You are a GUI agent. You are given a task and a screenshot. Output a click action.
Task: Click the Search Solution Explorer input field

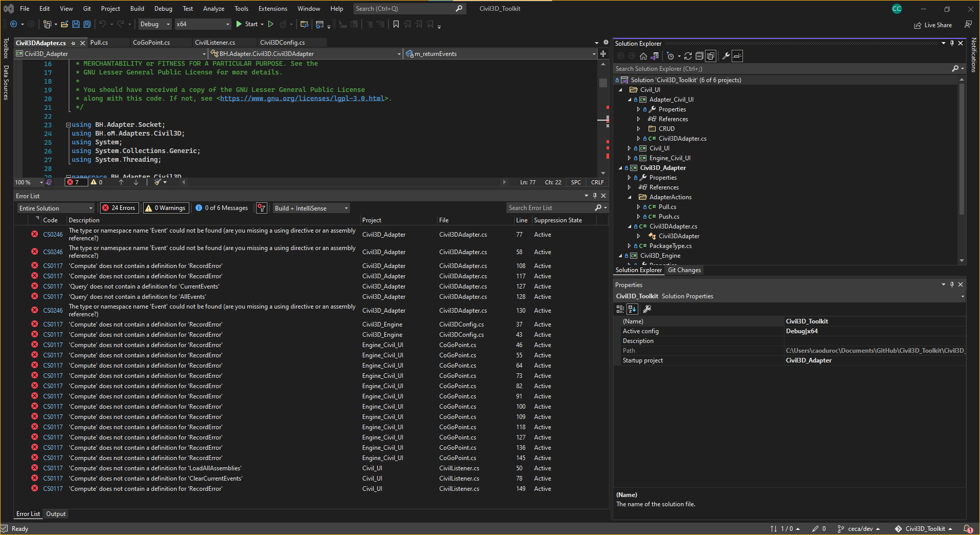click(782, 69)
